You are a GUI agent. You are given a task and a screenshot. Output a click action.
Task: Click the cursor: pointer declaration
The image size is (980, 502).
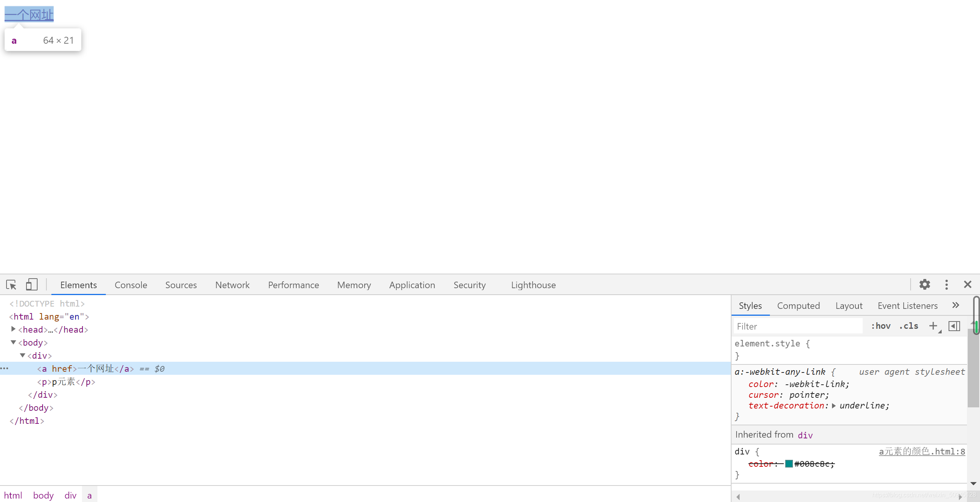[x=789, y=395]
